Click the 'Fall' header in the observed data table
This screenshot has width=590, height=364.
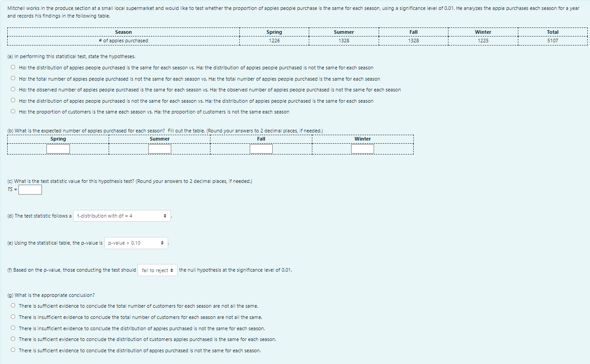413,32
